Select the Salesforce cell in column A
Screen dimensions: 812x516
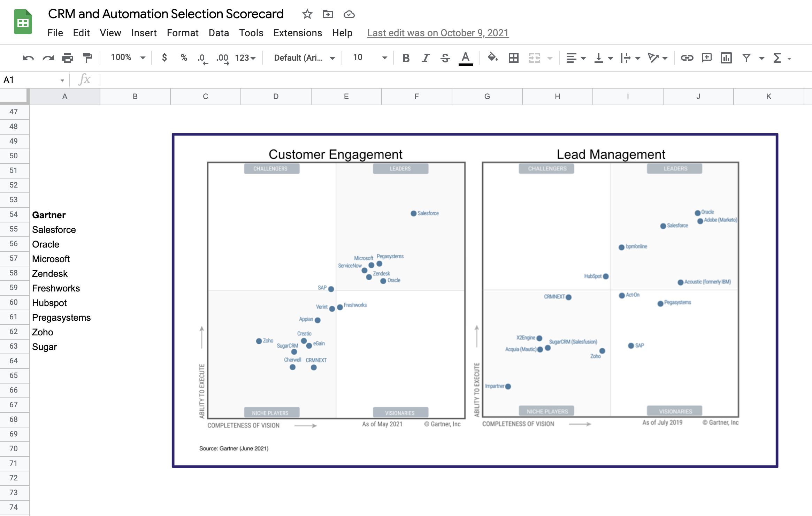point(65,229)
